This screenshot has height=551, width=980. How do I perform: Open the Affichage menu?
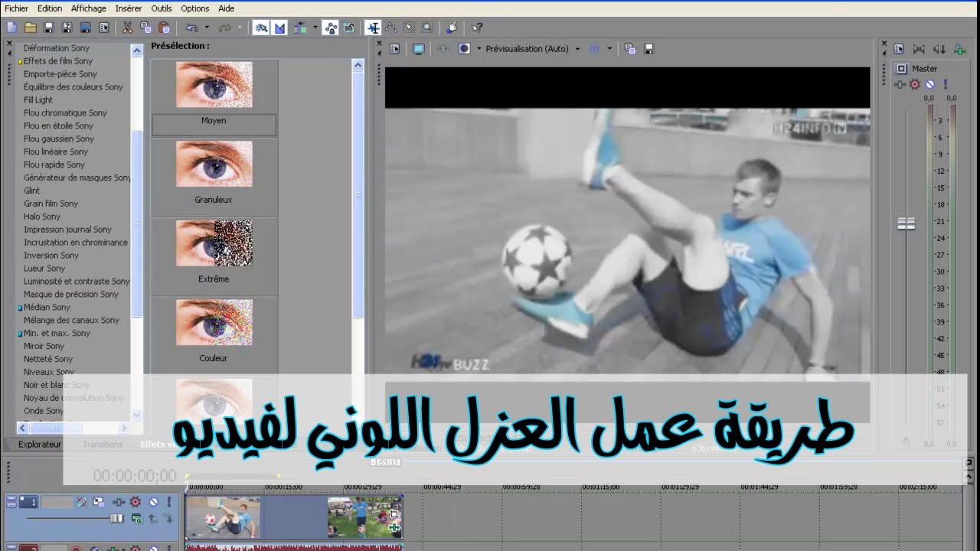coord(89,8)
